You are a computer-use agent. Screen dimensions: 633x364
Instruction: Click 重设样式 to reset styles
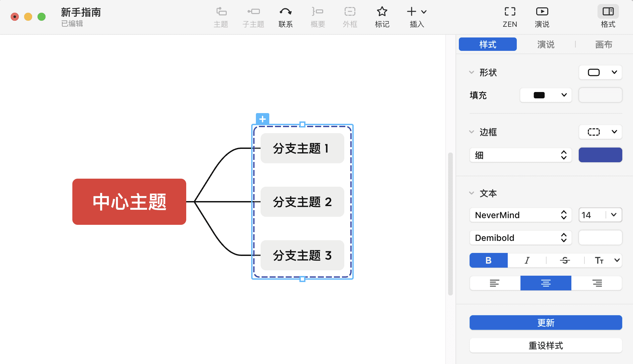(x=546, y=346)
